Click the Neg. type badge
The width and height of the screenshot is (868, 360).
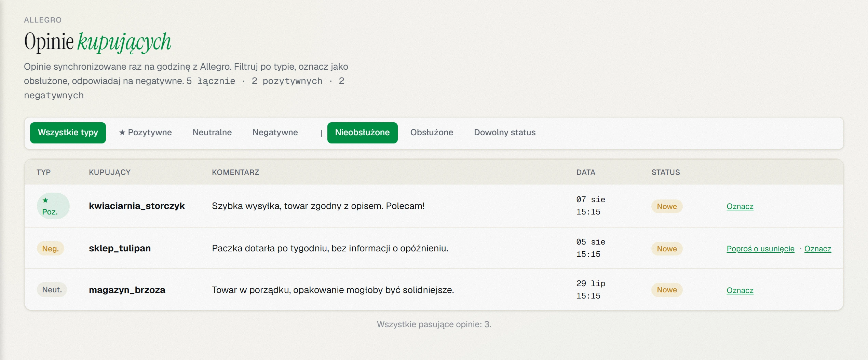(x=50, y=249)
